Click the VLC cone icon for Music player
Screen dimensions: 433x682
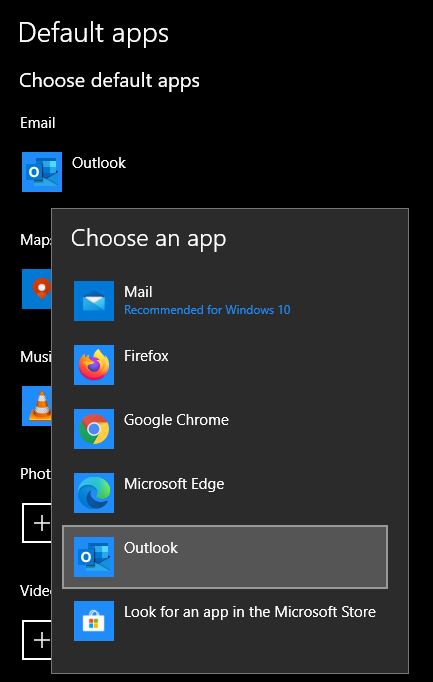click(37, 406)
